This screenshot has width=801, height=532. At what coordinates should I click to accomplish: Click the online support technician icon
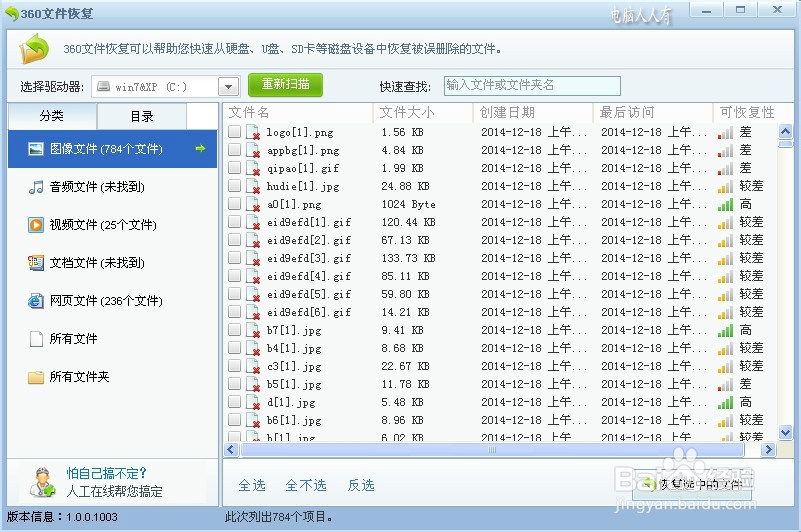(42, 482)
